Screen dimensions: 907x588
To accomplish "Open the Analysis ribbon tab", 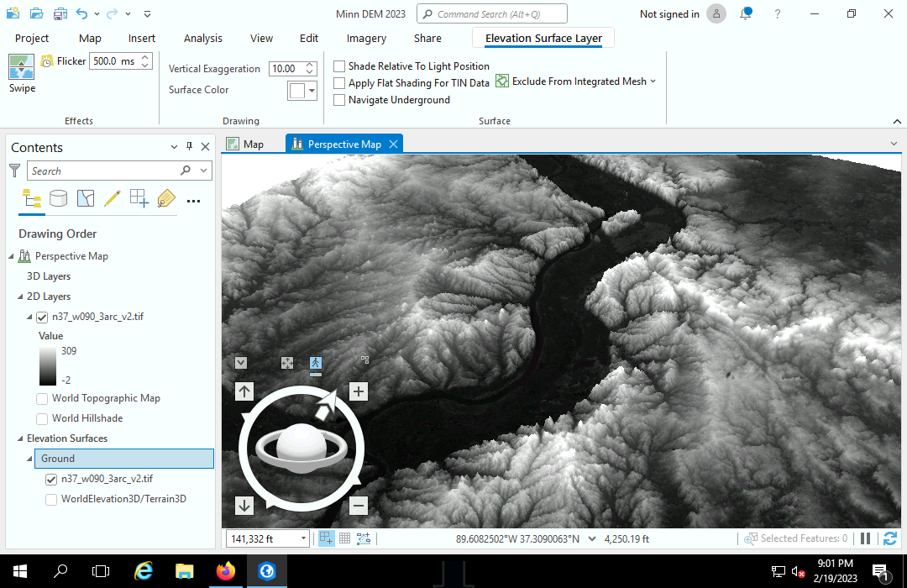I will coord(203,38).
